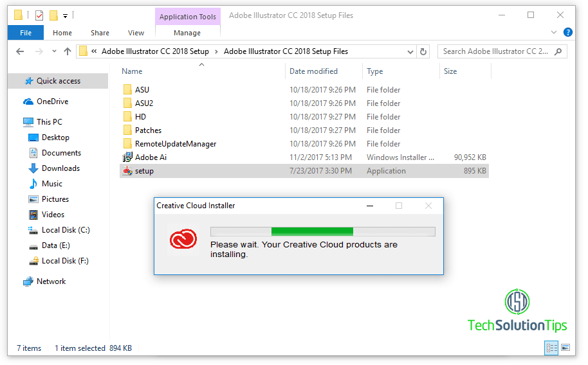The width and height of the screenshot is (588, 365).
Task: Click the This PC monitor icon
Action: pyautogui.click(x=28, y=122)
